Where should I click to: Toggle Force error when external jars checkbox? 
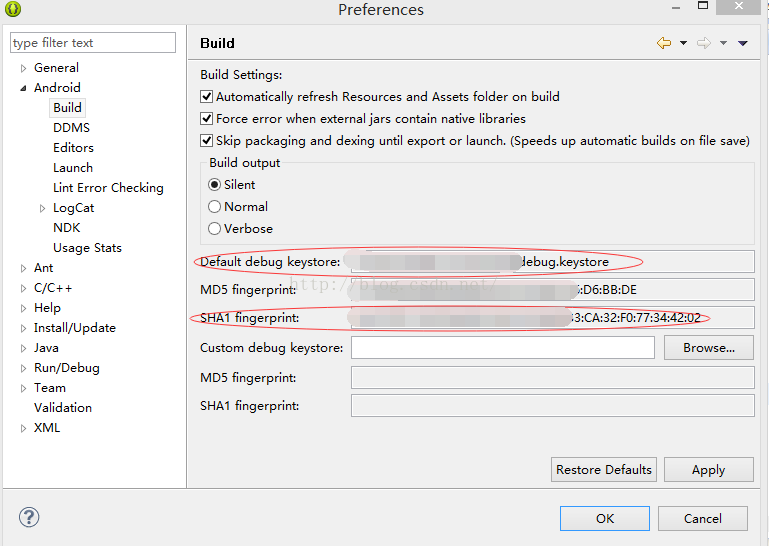coord(206,119)
